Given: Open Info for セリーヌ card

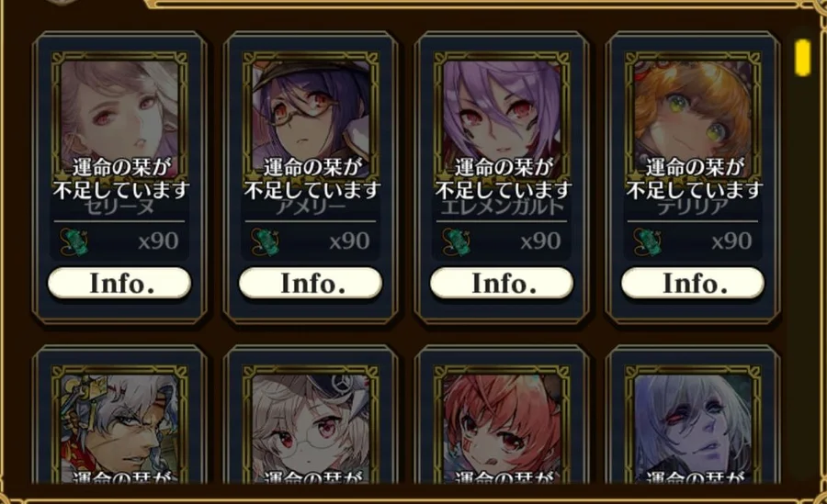Looking at the screenshot, I should pos(119,283).
